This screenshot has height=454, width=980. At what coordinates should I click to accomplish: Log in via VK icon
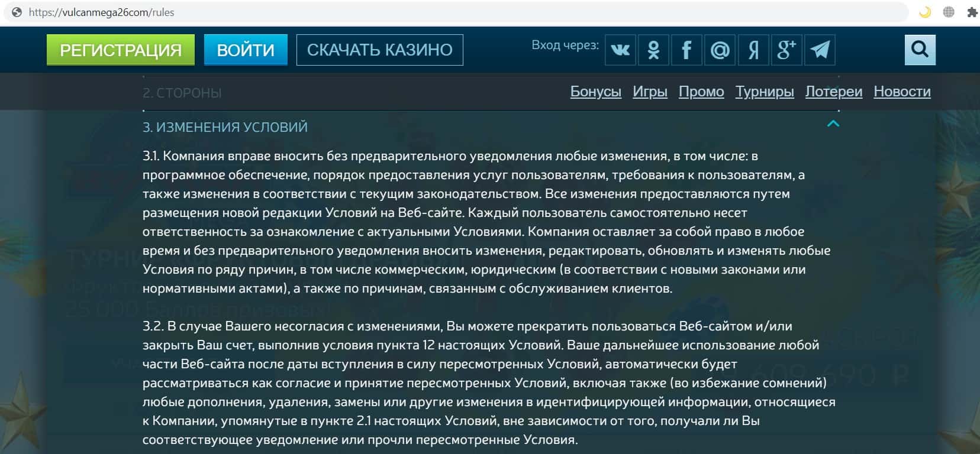click(x=620, y=50)
